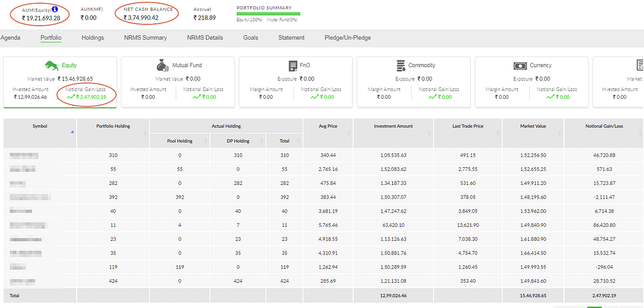Image resolution: width=644 pixels, height=308 pixels.
Task: Click the avg price cell 4,310.91
Action: [x=328, y=253]
